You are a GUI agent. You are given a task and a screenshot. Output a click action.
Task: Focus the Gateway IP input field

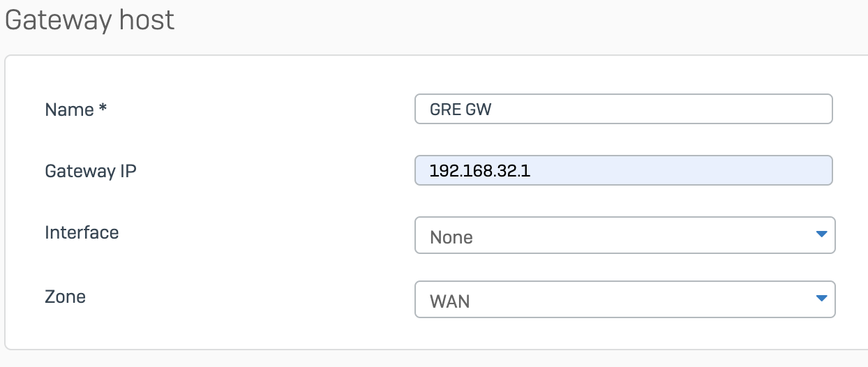pos(623,170)
